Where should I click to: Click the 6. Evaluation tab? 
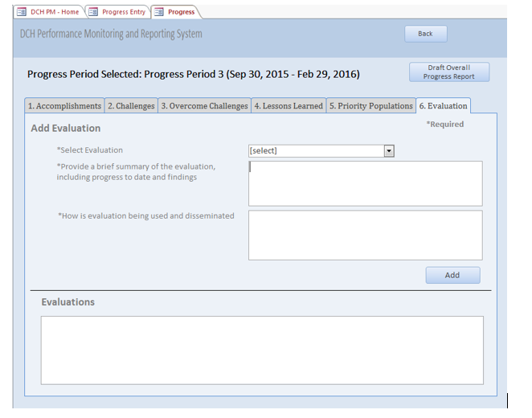(443, 106)
